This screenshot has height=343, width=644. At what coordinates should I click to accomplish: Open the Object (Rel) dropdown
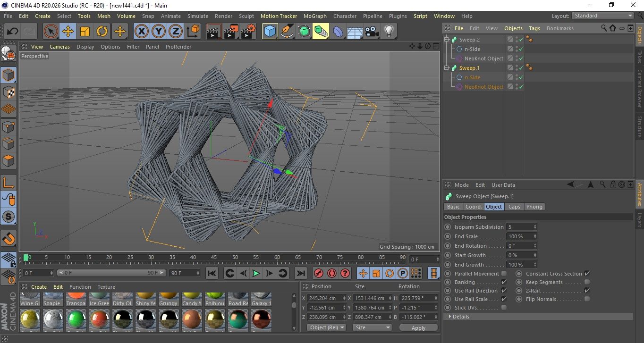click(x=326, y=327)
